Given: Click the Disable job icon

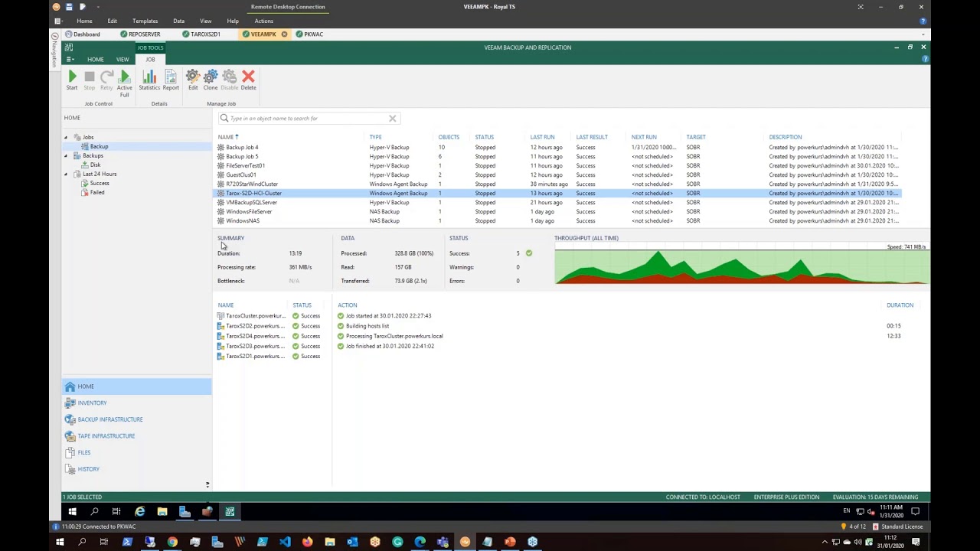Looking at the screenshot, I should click(x=230, y=80).
